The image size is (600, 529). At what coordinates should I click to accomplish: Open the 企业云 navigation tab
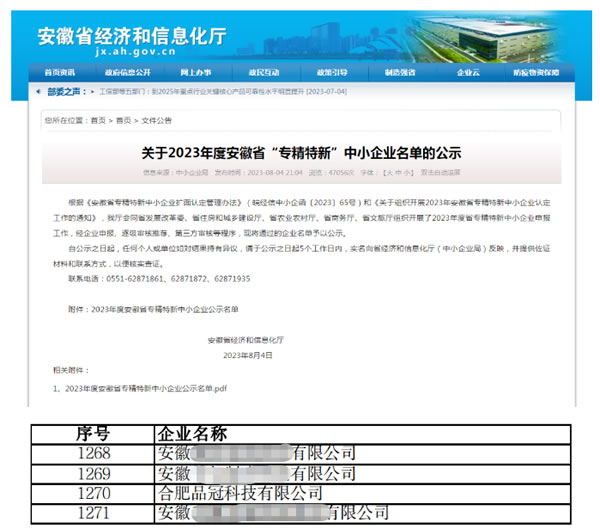tap(468, 72)
